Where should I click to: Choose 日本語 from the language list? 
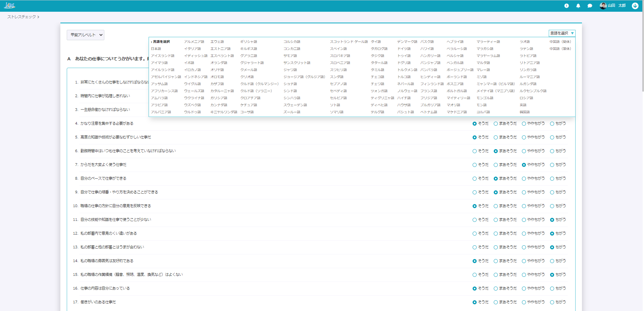point(156,49)
